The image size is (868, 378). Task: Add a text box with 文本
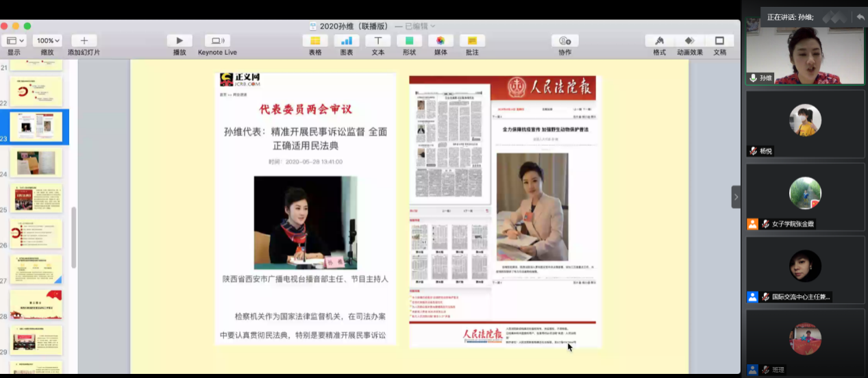click(378, 41)
